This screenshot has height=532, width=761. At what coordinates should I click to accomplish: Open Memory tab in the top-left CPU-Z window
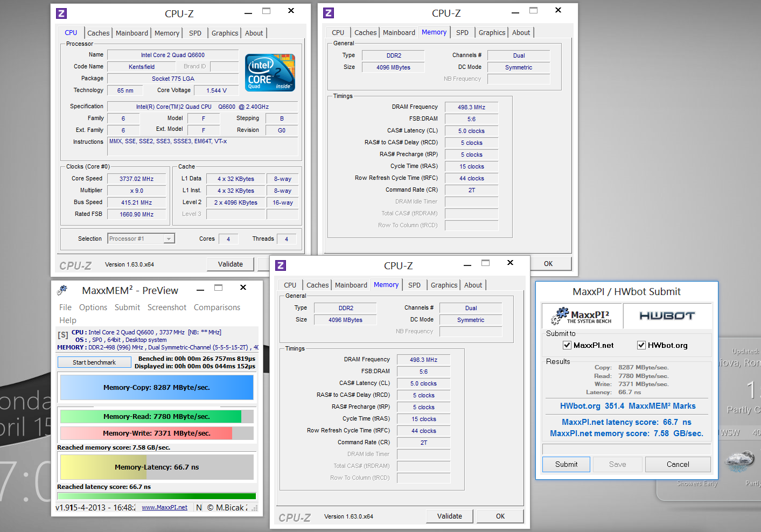pyautogui.click(x=167, y=33)
